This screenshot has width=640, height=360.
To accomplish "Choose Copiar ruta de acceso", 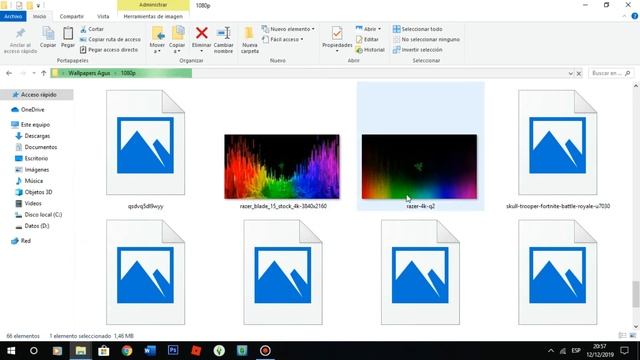I will pos(110,39).
